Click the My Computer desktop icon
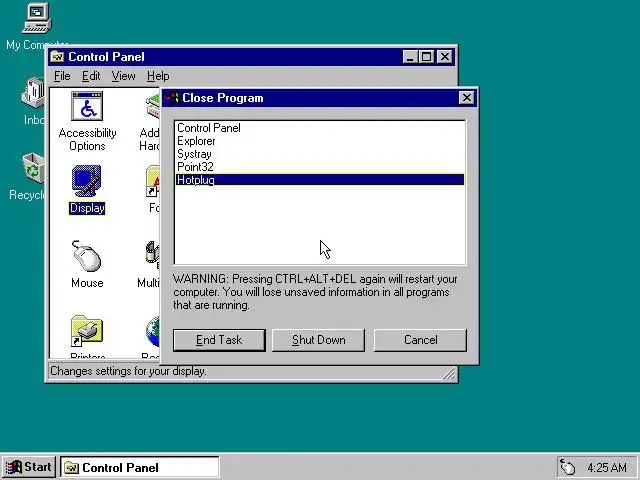The width and height of the screenshot is (640, 480). coord(36,18)
